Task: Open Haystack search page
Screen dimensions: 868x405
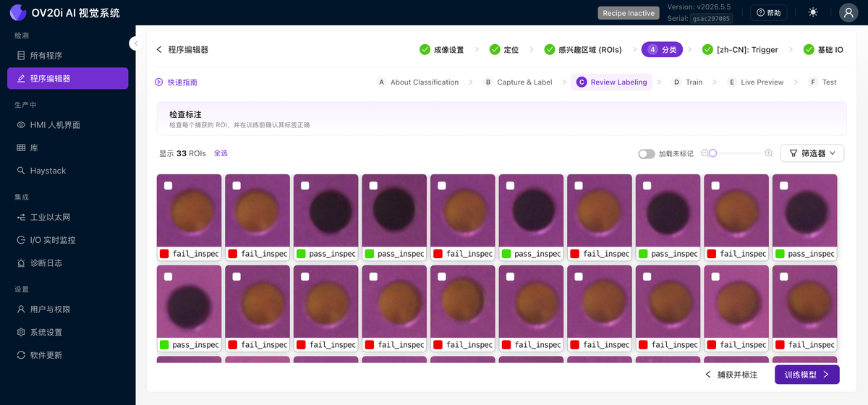Action: pos(68,171)
